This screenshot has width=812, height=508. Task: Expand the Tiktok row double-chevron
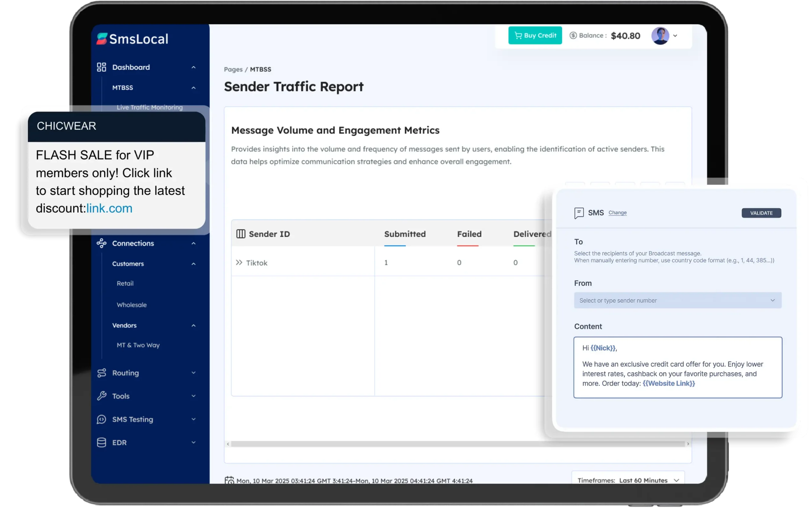pos(239,262)
